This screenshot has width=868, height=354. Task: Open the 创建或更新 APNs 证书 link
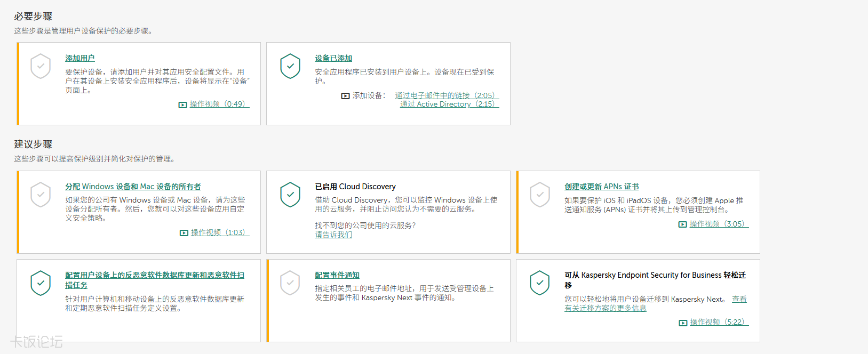coord(602,187)
